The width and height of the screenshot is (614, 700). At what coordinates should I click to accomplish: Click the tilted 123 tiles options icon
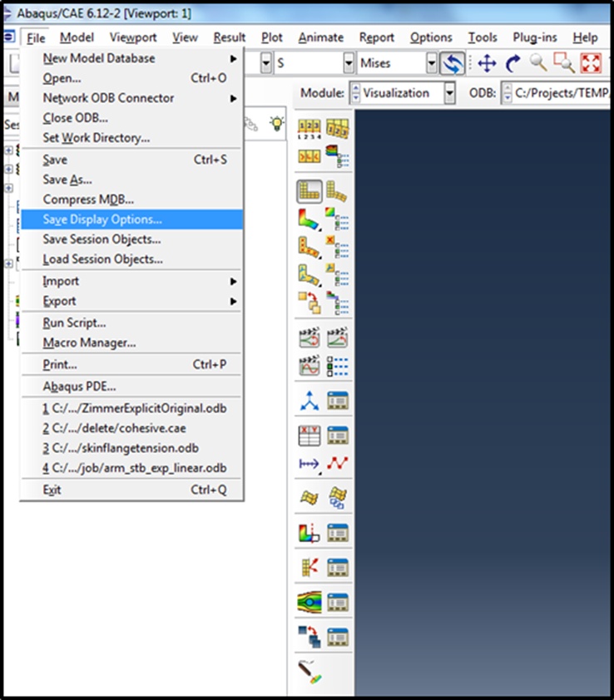tap(338, 129)
